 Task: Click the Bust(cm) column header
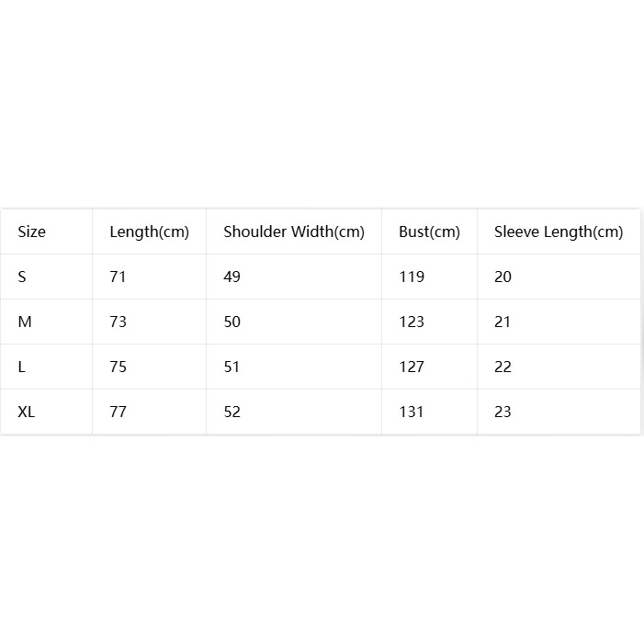429,232
